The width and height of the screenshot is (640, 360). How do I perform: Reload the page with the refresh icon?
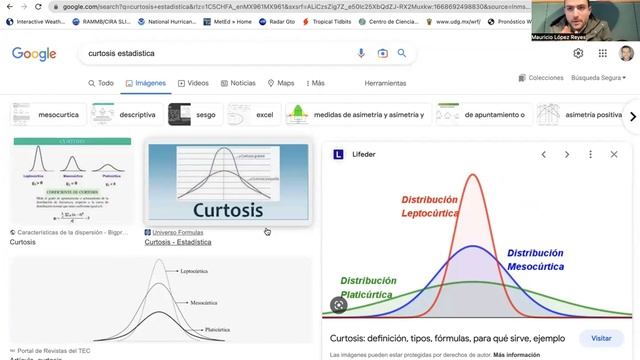click(x=38, y=7)
